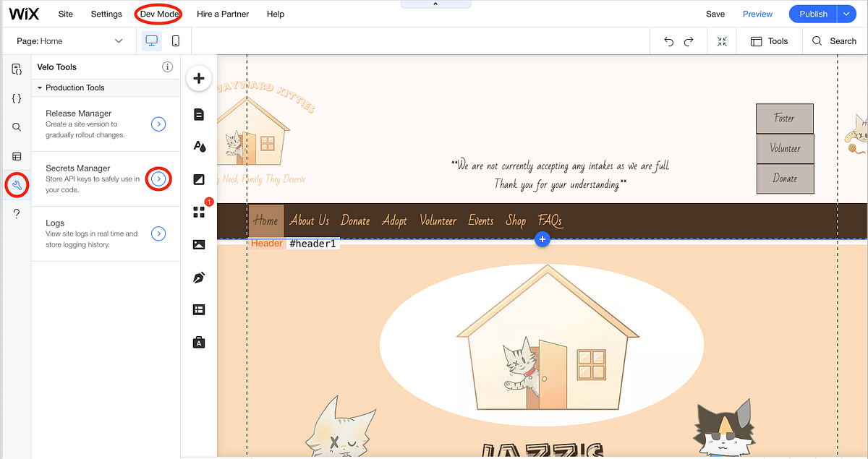Image resolution: width=868 pixels, height=459 pixels.
Task: Select the Site Design icon
Action: point(199,146)
